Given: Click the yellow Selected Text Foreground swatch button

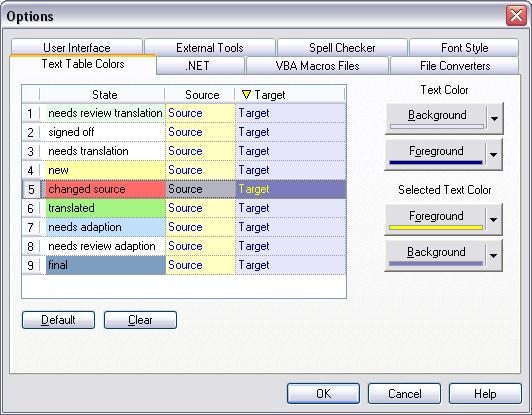Looking at the screenshot, I should (x=436, y=220).
